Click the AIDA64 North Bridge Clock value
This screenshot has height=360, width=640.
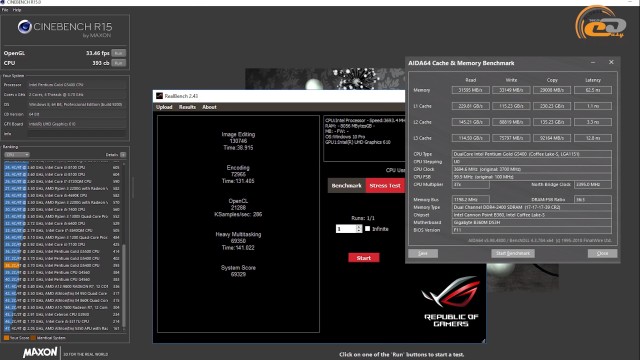coord(593,184)
